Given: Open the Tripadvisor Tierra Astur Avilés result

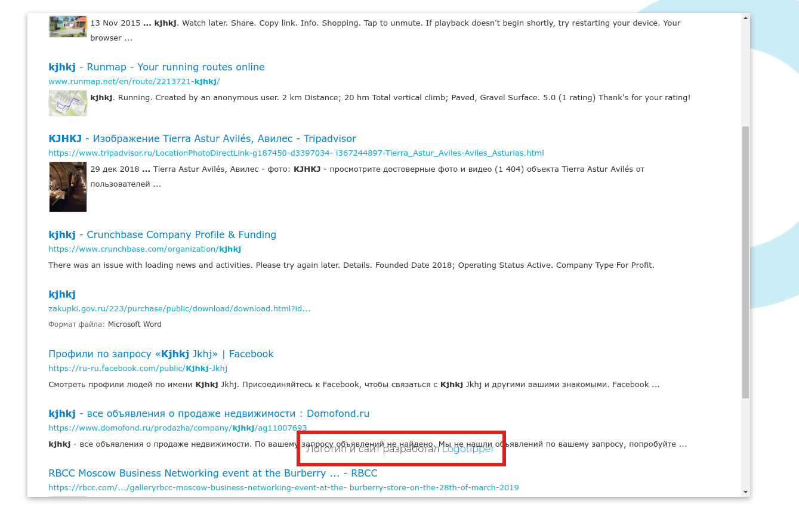Looking at the screenshot, I should pos(202,138).
